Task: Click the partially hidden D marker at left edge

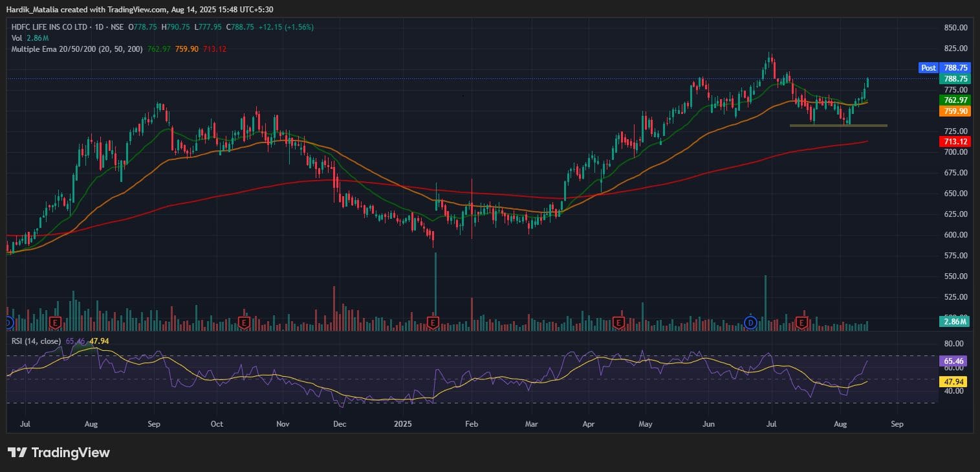Action: coord(8,322)
